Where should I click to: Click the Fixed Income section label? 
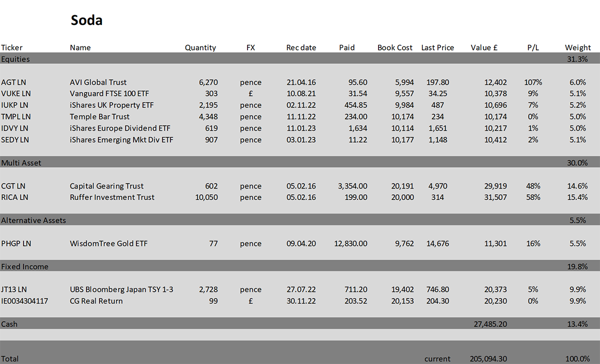[x=25, y=267]
